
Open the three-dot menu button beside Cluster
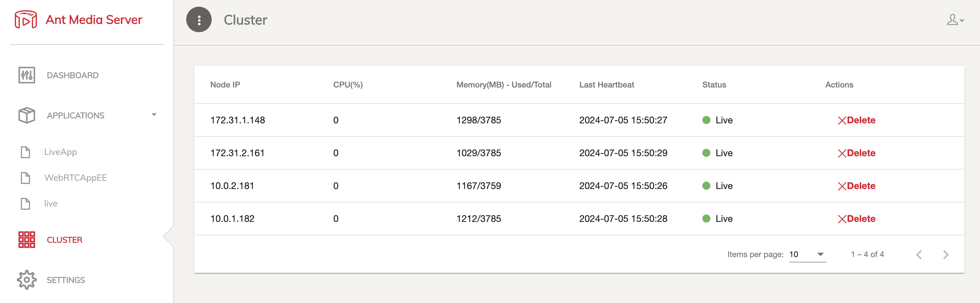click(x=199, y=19)
